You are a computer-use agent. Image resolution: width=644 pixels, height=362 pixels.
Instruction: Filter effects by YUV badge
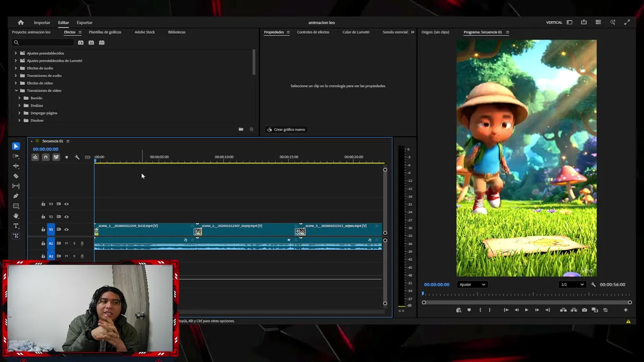pos(102,43)
